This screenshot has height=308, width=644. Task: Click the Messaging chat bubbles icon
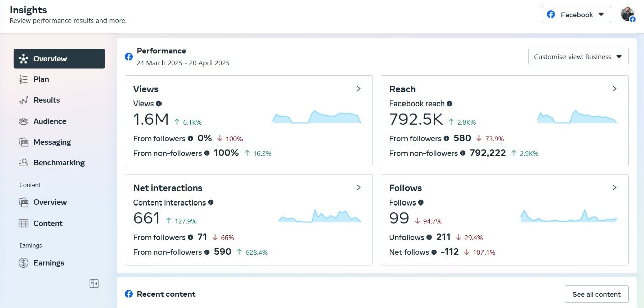coord(23,142)
